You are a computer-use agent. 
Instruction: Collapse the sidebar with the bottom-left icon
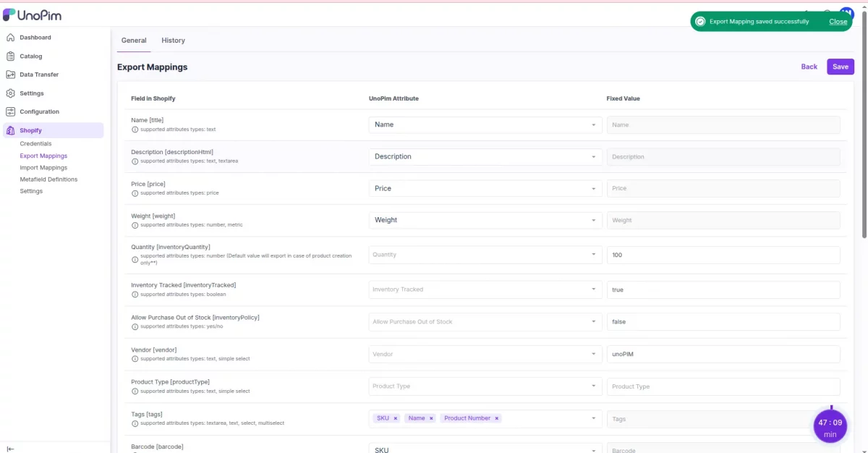click(x=10, y=447)
